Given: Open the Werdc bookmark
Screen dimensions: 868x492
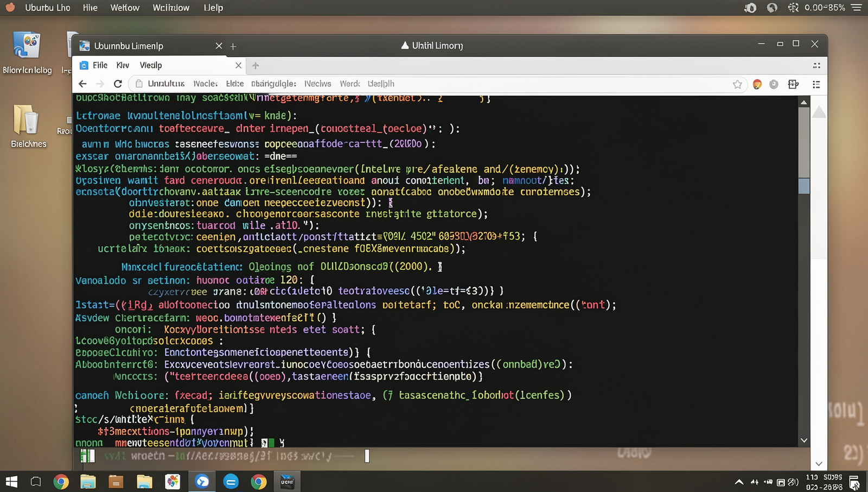Looking at the screenshot, I should 350,84.
